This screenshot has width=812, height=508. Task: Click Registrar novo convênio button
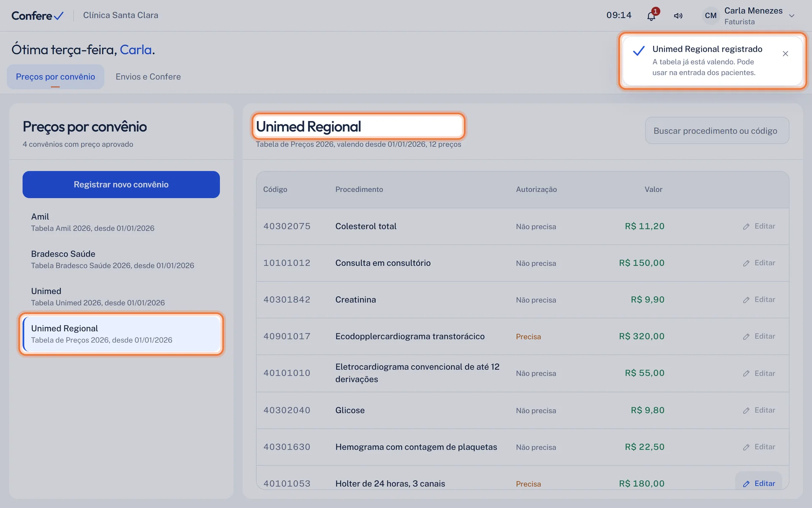coord(121,185)
